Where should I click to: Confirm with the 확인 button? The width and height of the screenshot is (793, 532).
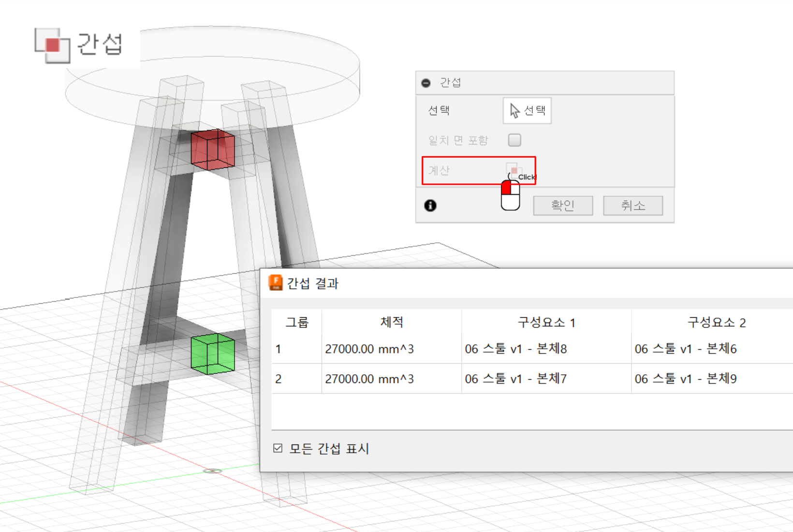tap(563, 206)
